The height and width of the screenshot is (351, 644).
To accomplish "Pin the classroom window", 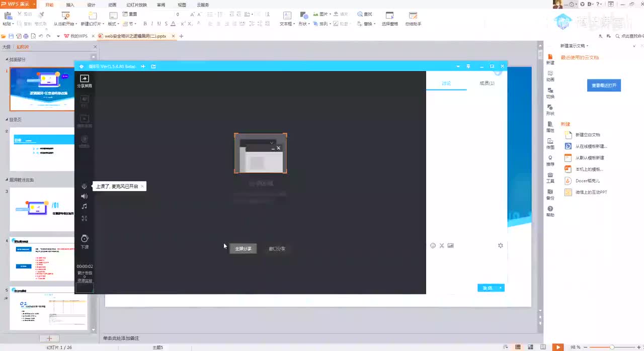I will (x=468, y=66).
